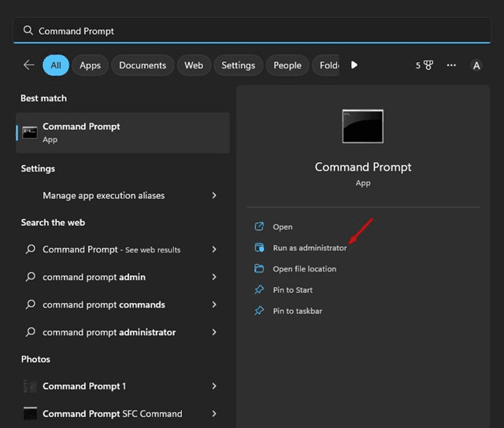Select the All filter tab
504x428 pixels.
(56, 65)
